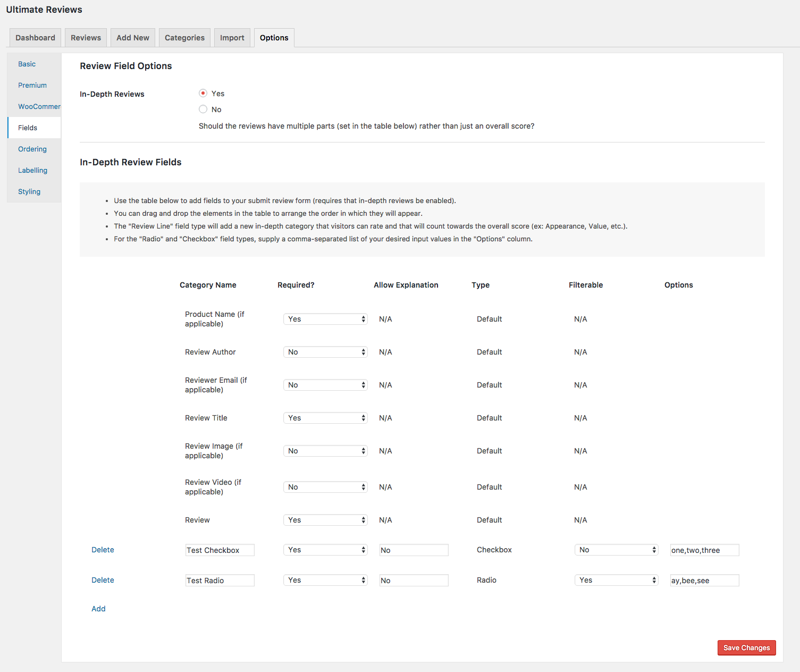The width and height of the screenshot is (800, 672).
Task: Select No for In-Depth Reviews
Action: coord(203,110)
